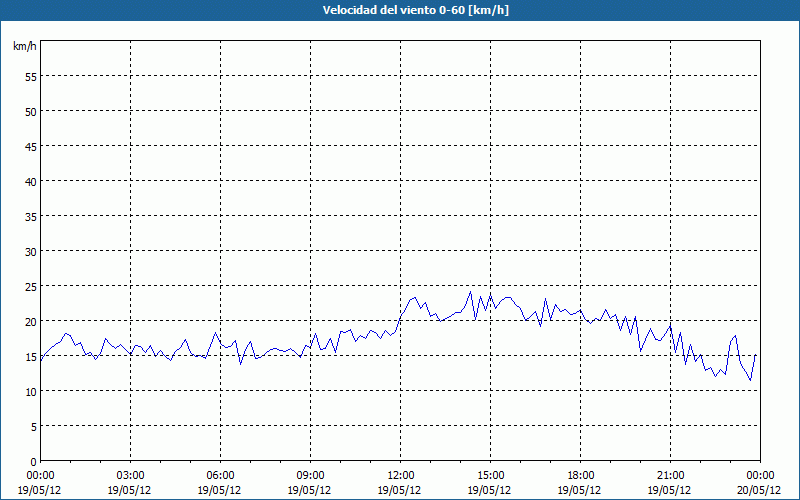The image size is (800, 500).
Task: Click the y-axis label '35'
Action: click(31, 217)
